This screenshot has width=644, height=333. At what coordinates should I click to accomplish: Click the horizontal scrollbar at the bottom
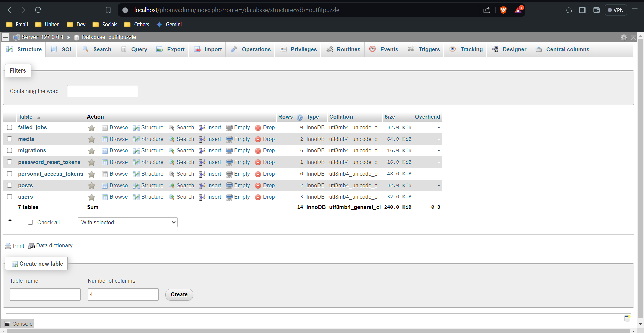click(318, 331)
